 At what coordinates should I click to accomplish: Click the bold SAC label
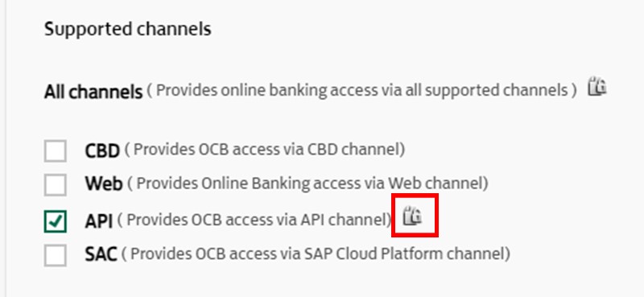pos(101,254)
